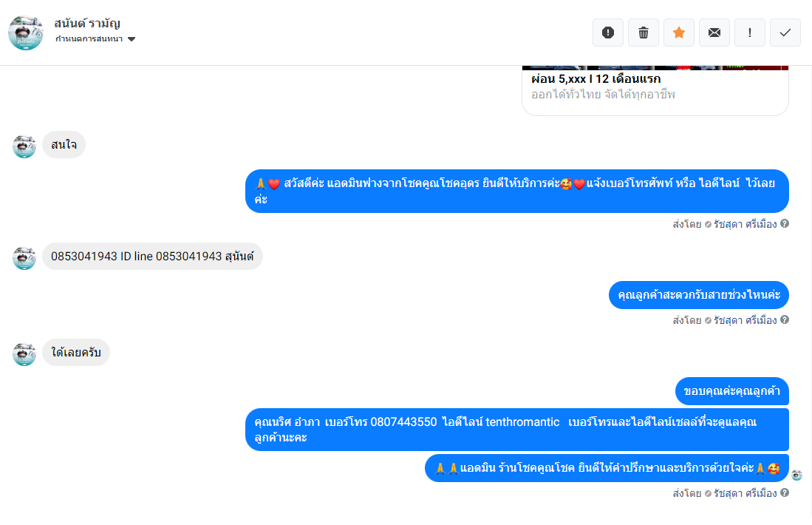Toggle the orange star follow-up flag
This screenshot has width=812, height=525.
click(x=679, y=33)
